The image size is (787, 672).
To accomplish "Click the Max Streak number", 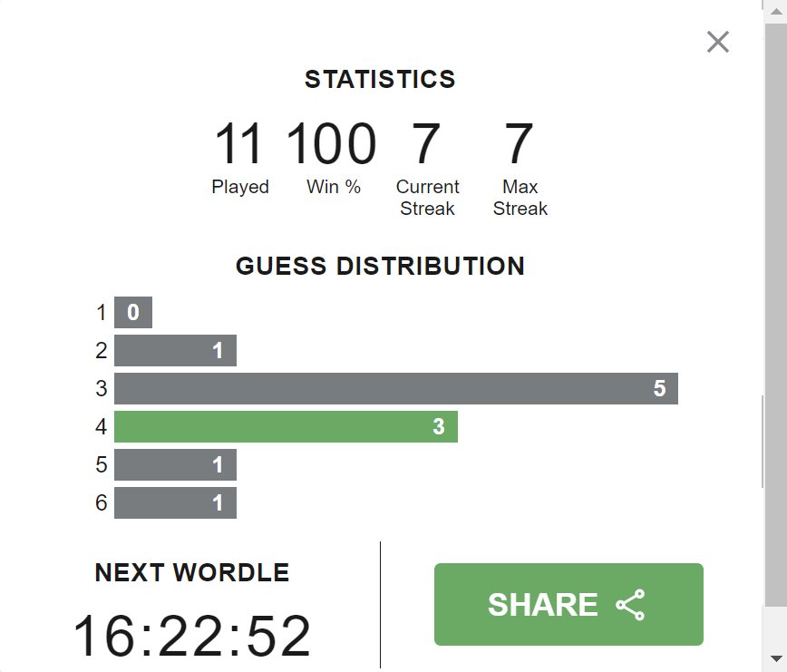I will click(x=519, y=143).
